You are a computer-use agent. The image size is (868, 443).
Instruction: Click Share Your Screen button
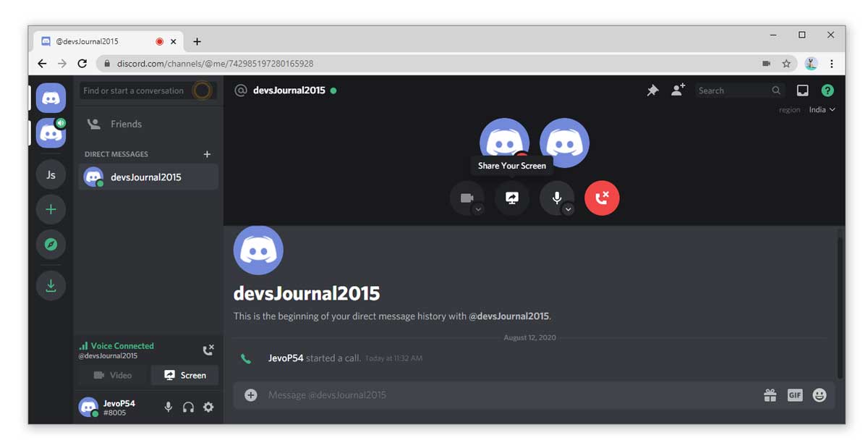click(x=511, y=198)
